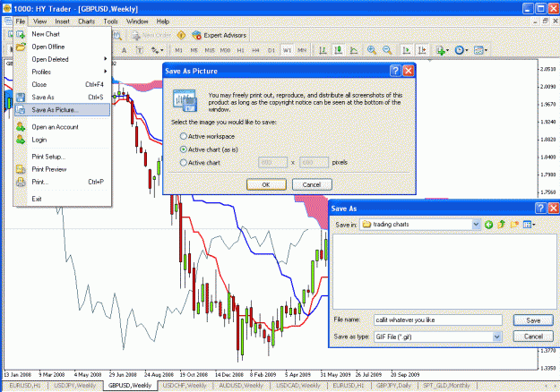
Task: Select M15 timeframe button
Action: click(210, 50)
